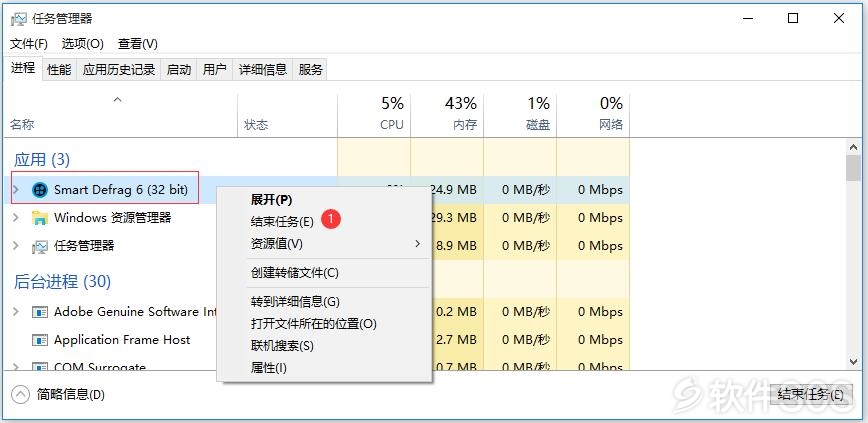Click the Application Frame Host process icon

click(40, 340)
